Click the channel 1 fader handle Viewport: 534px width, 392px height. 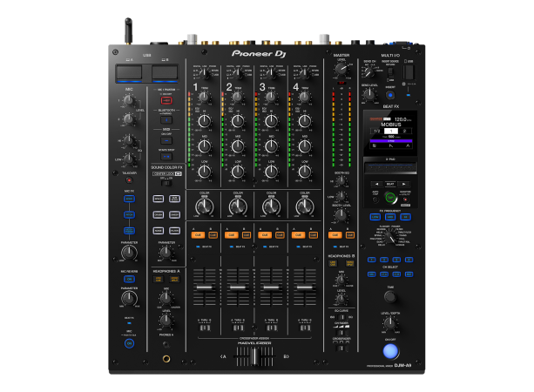pos(205,287)
